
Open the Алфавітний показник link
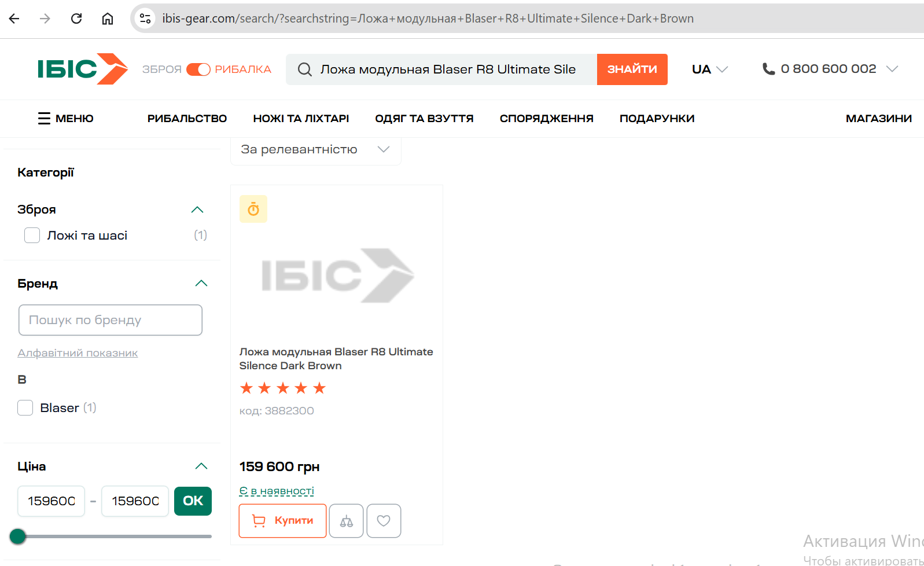pyautogui.click(x=78, y=353)
